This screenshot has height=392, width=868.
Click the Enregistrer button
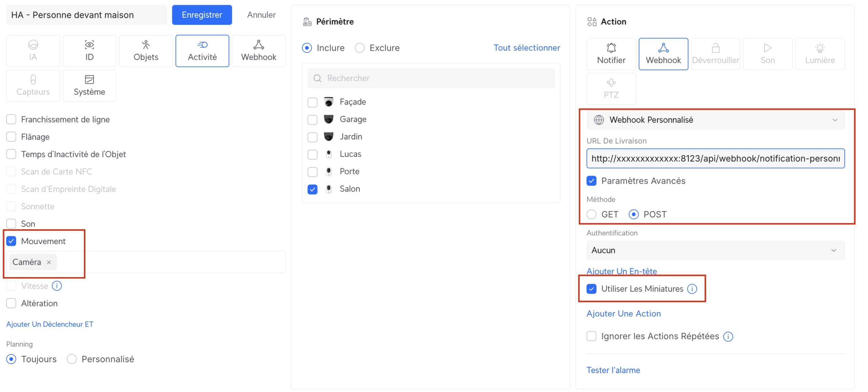pyautogui.click(x=202, y=15)
